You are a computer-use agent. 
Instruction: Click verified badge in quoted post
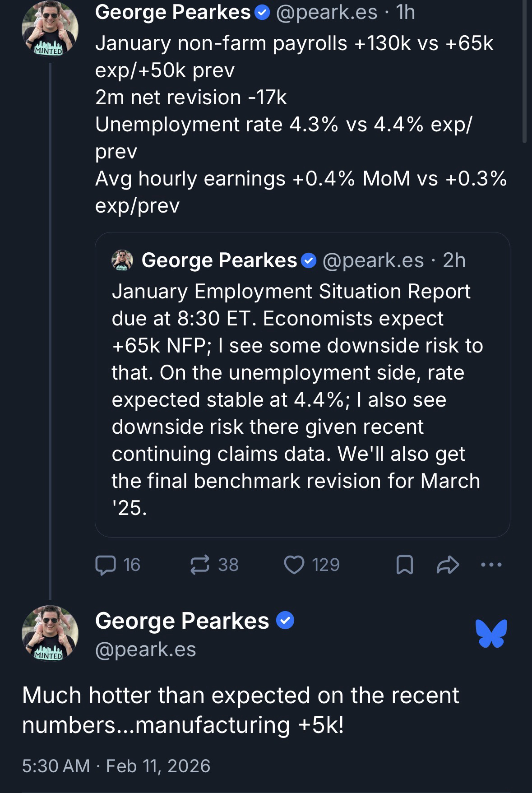(x=309, y=260)
